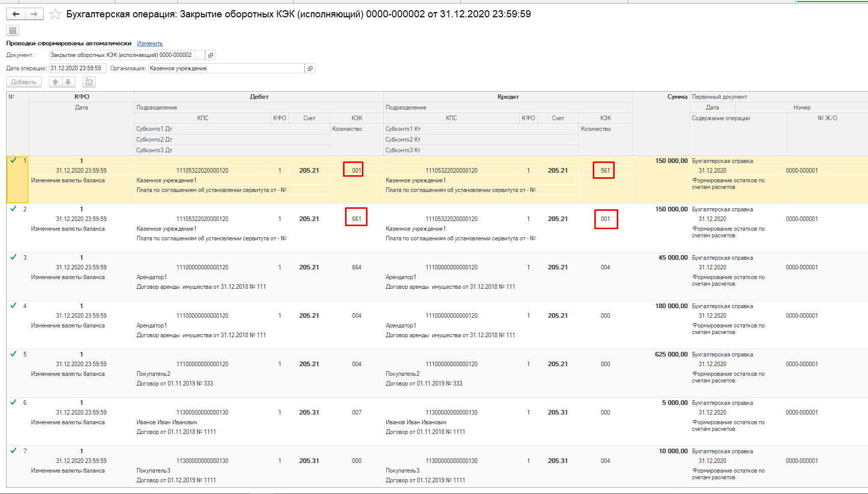Click the save (floppy disk) icon
Image resolution: width=868 pixels, height=494 pixels.
[13, 31]
